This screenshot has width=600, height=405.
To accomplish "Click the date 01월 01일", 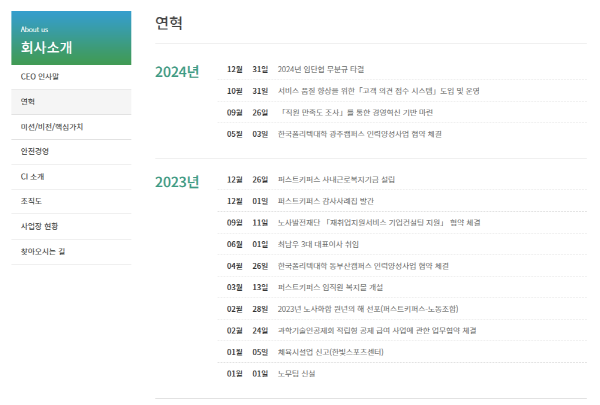I will coord(247,374).
